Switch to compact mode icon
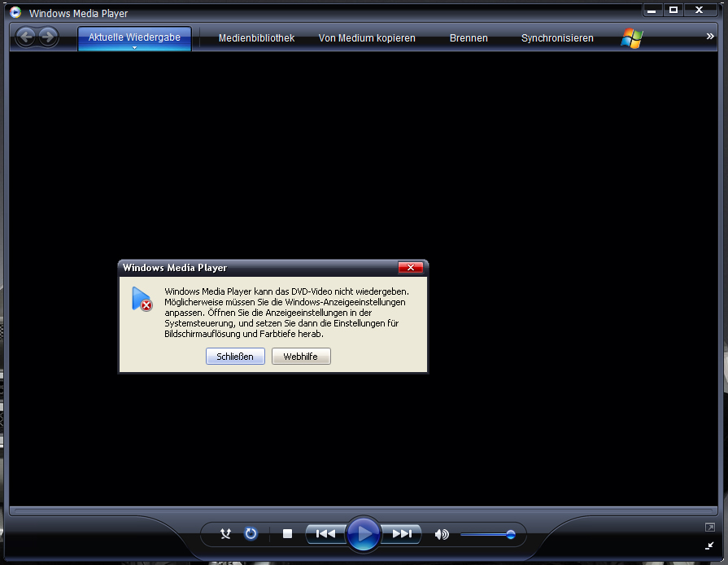This screenshot has height=565, width=728. point(709,546)
